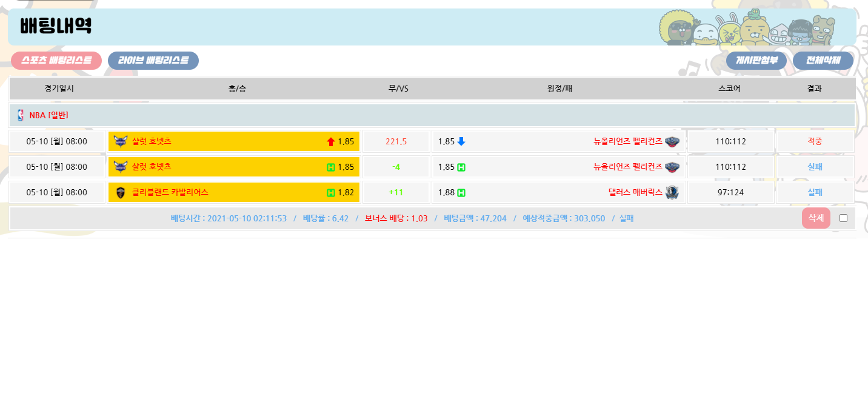The width and height of the screenshot is (868, 393).
Task: Click the Dallas Mavericks team logo
Action: coord(672,192)
